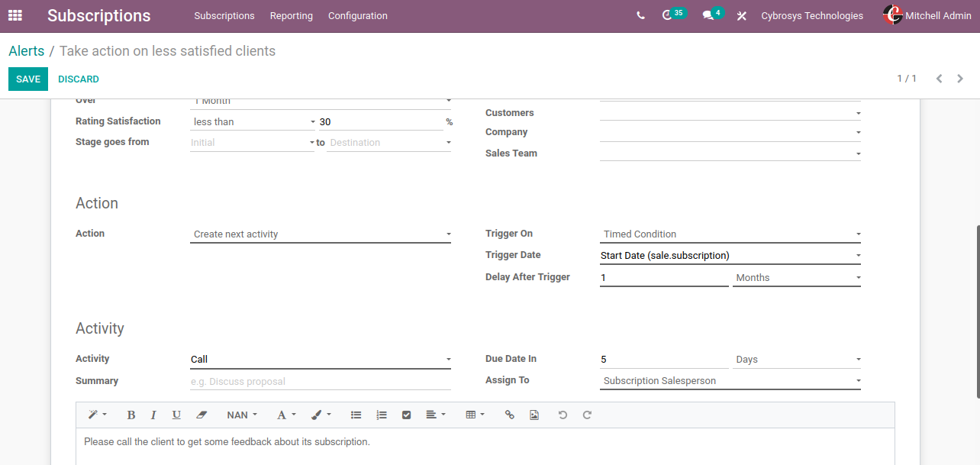This screenshot has width=980, height=465.
Task: Open the Assign To dropdown
Action: tap(730, 381)
